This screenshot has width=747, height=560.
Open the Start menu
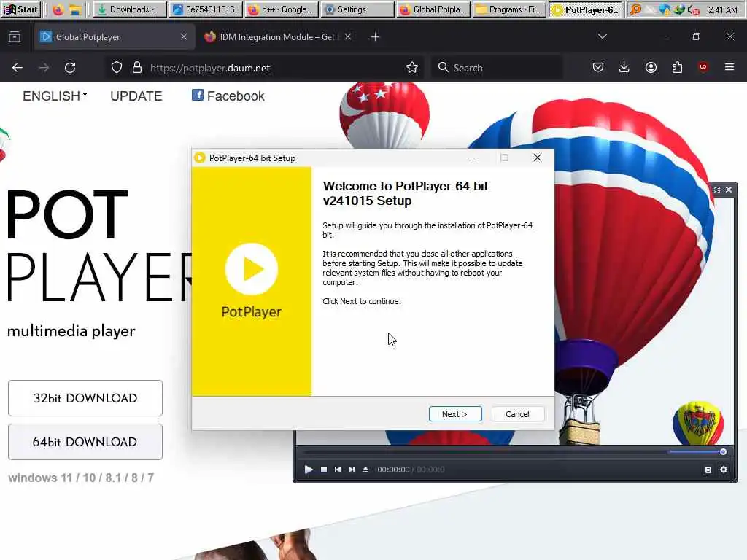[21, 9]
